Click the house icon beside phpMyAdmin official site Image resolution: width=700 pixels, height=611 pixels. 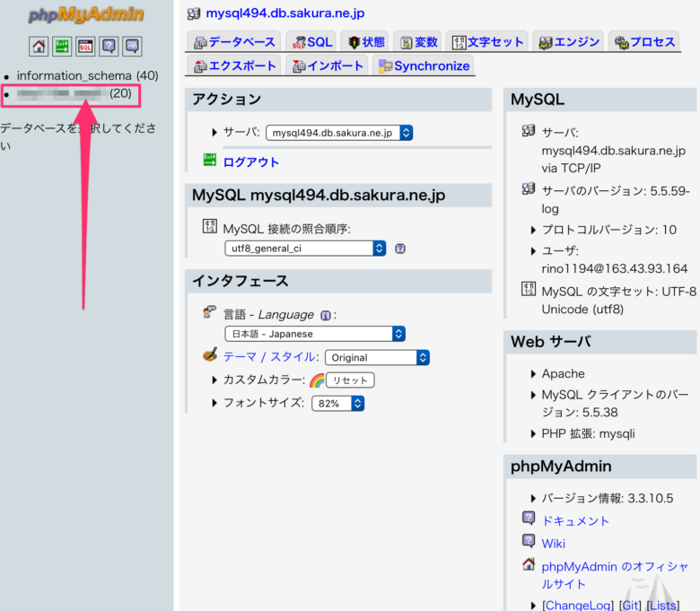[x=529, y=564]
